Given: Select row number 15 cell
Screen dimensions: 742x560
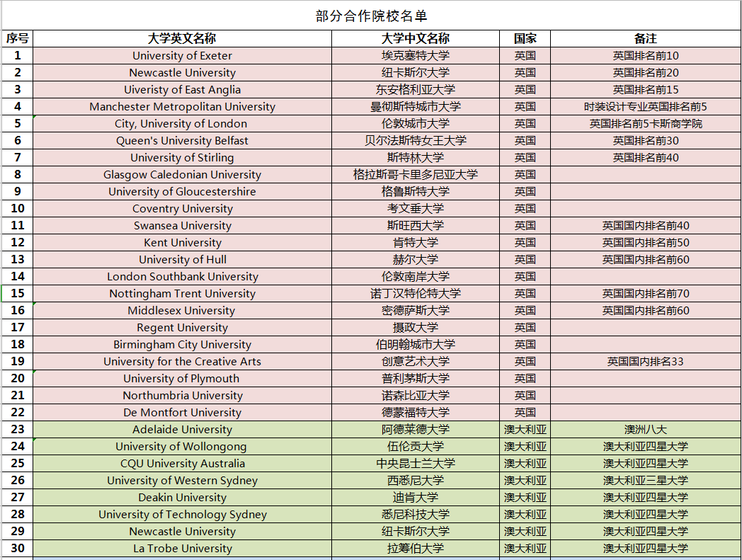Looking at the screenshot, I should [18, 294].
